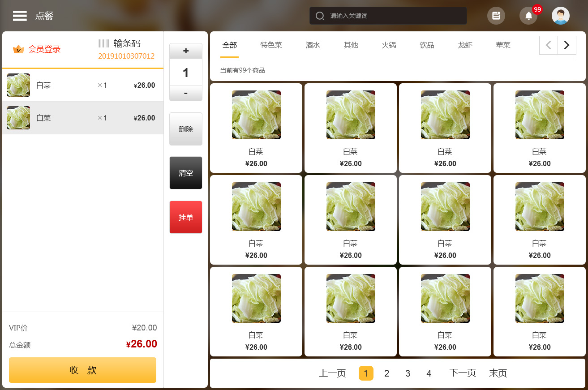Image resolution: width=588 pixels, height=390 pixels.
Task: Open the notification bell with 99 badge
Action: 528,16
